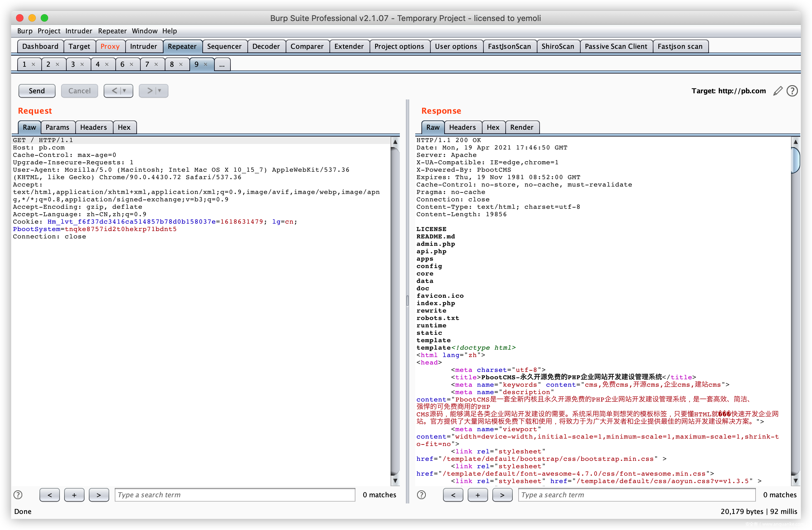Click the pencil icon to edit target
Screen dimensions: 812x530
pyautogui.click(x=777, y=91)
